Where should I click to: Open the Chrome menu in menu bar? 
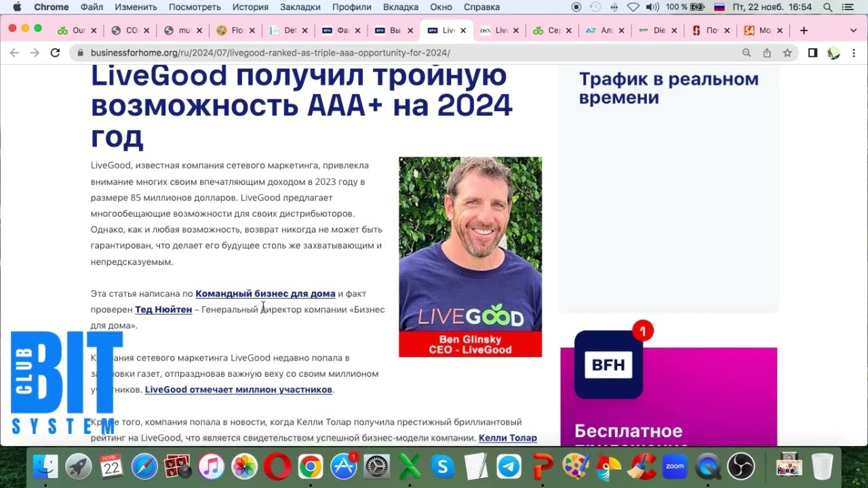point(52,7)
